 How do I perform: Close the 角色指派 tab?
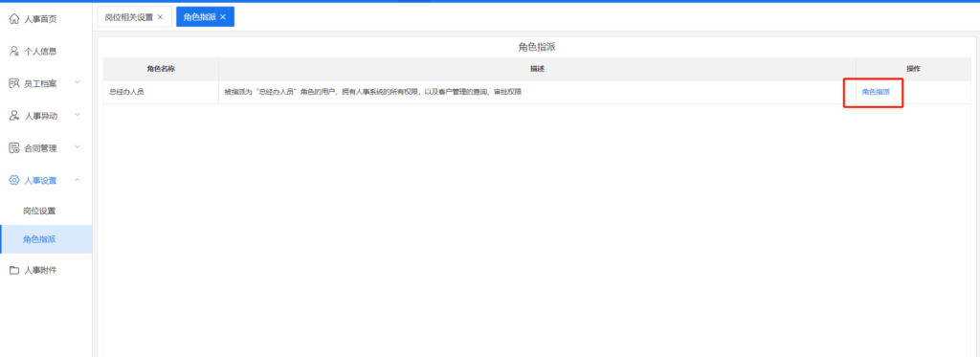point(222,17)
